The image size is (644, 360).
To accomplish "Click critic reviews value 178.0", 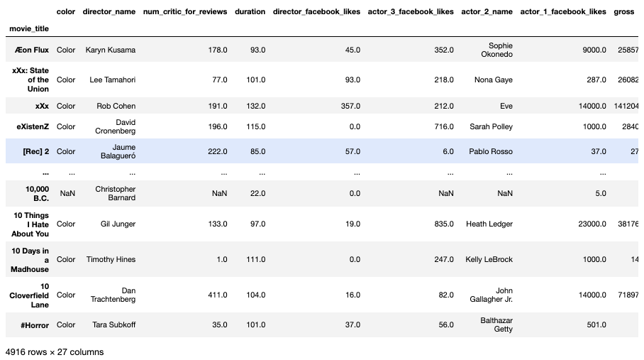I will 218,50.
